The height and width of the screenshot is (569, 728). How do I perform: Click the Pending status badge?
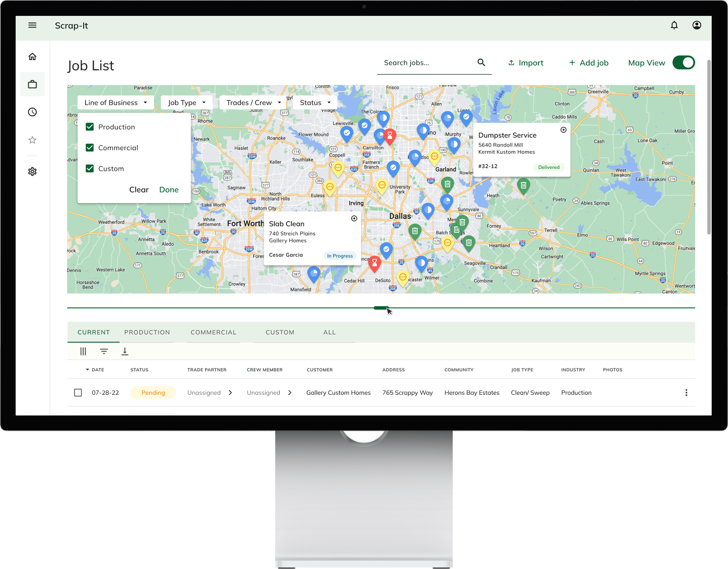153,393
